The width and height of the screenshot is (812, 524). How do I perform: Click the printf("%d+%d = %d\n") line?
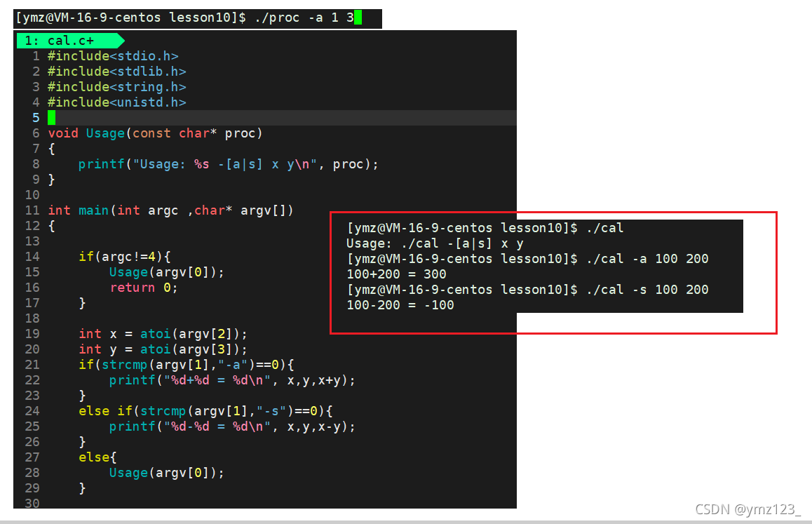tap(233, 380)
